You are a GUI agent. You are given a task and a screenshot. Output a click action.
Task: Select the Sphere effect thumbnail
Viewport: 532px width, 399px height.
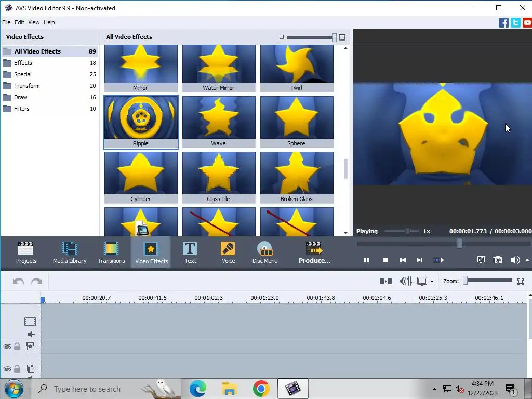(297, 122)
